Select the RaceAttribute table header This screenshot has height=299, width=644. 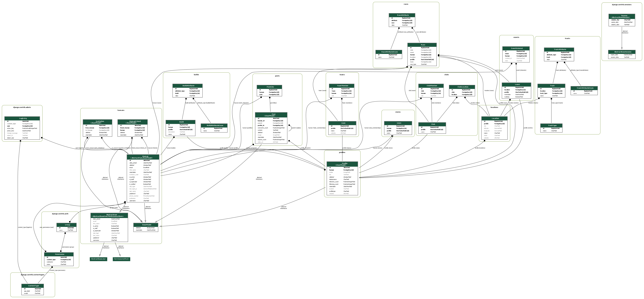click(x=402, y=15)
